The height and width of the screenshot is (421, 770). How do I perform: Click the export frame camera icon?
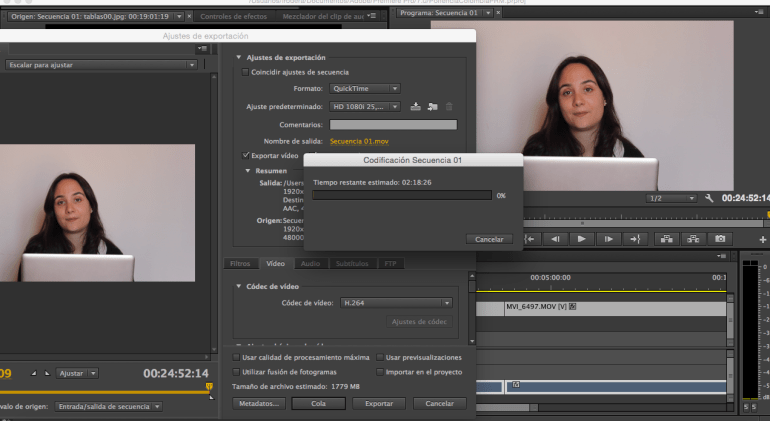pos(718,239)
